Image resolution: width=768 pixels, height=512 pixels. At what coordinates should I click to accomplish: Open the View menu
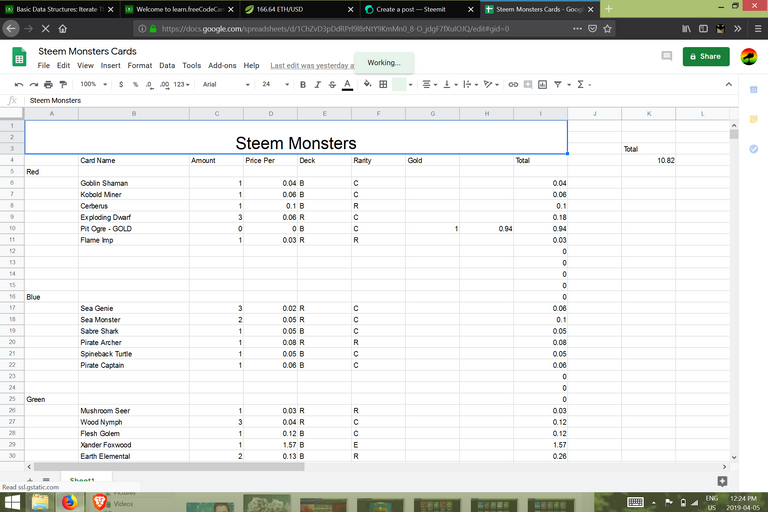click(85, 65)
